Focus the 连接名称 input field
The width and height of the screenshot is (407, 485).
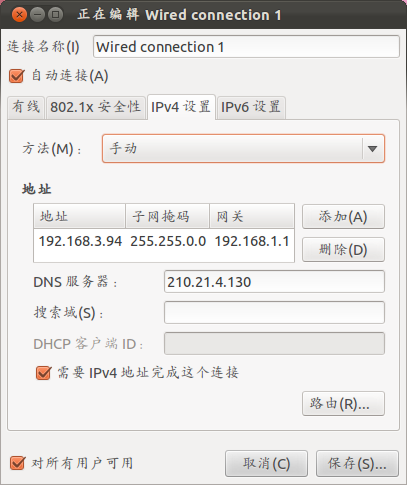tap(246, 47)
